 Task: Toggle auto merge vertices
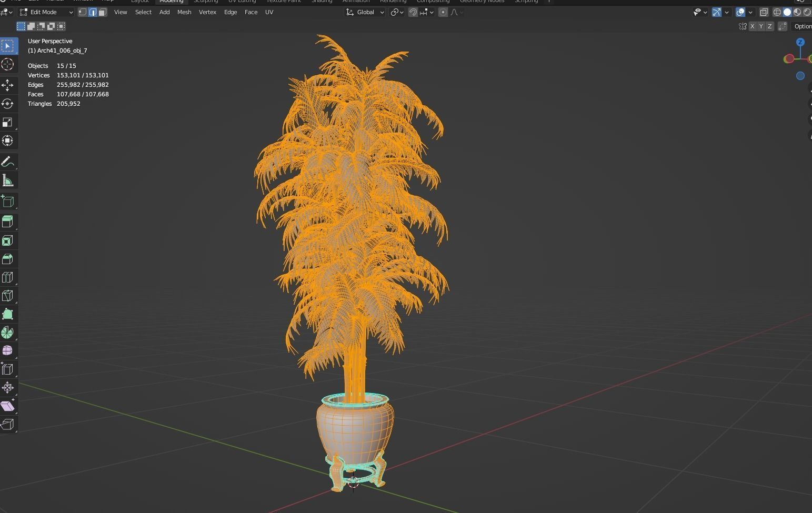click(x=782, y=26)
